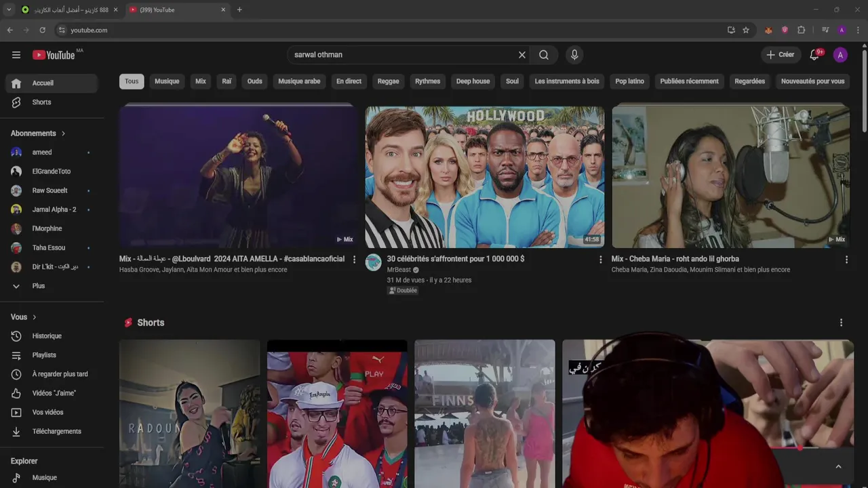The height and width of the screenshot is (488, 868).
Task: Select the Reggae filter chip
Action: coord(389,81)
